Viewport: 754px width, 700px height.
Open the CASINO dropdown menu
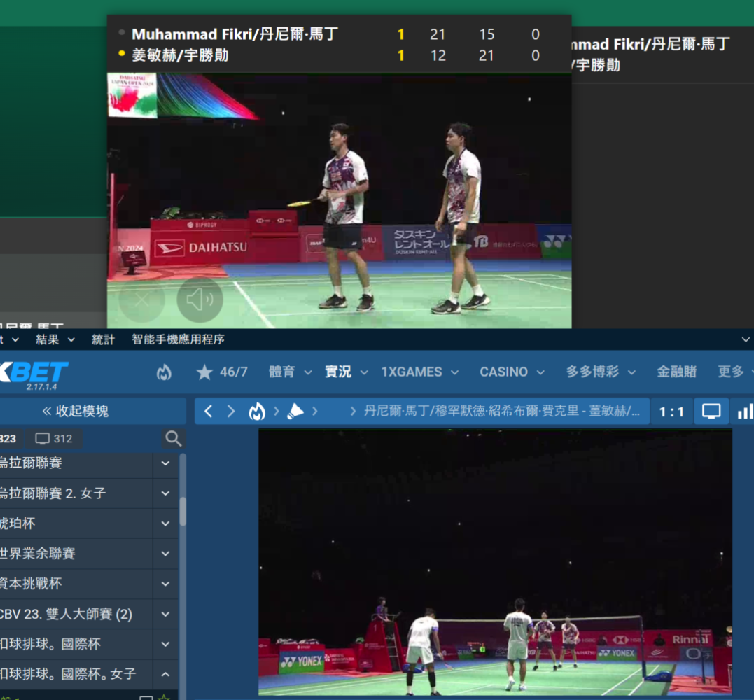point(512,372)
